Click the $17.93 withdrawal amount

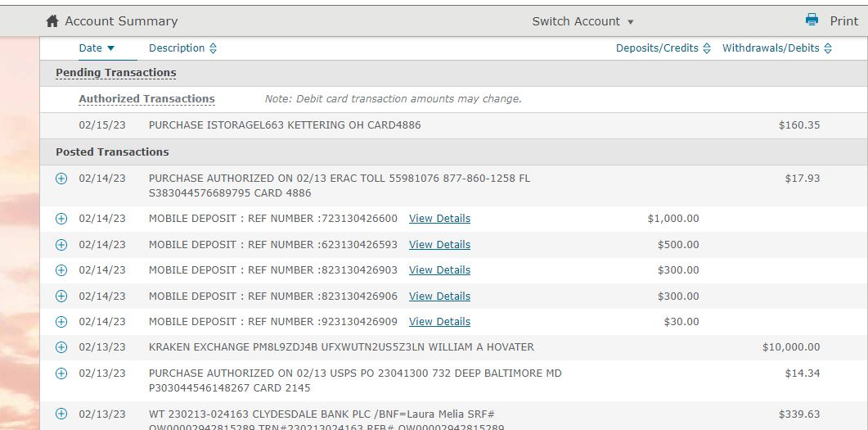pyautogui.click(x=802, y=179)
